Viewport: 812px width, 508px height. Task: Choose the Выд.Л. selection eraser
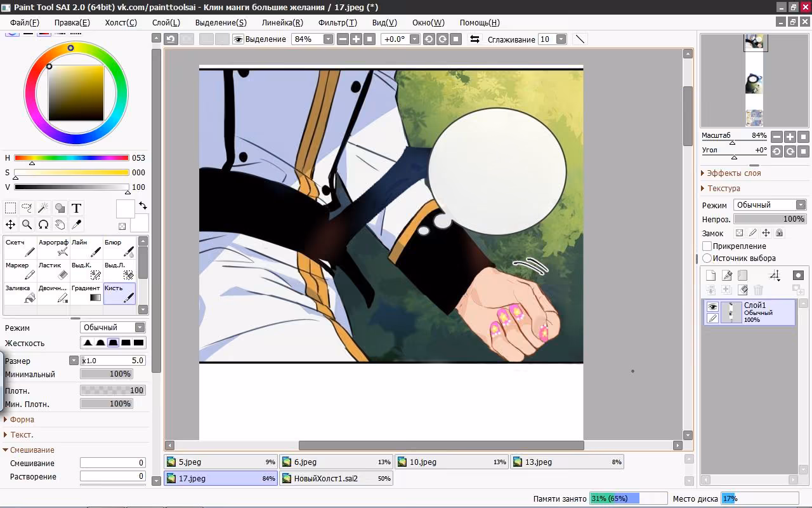[119, 271]
